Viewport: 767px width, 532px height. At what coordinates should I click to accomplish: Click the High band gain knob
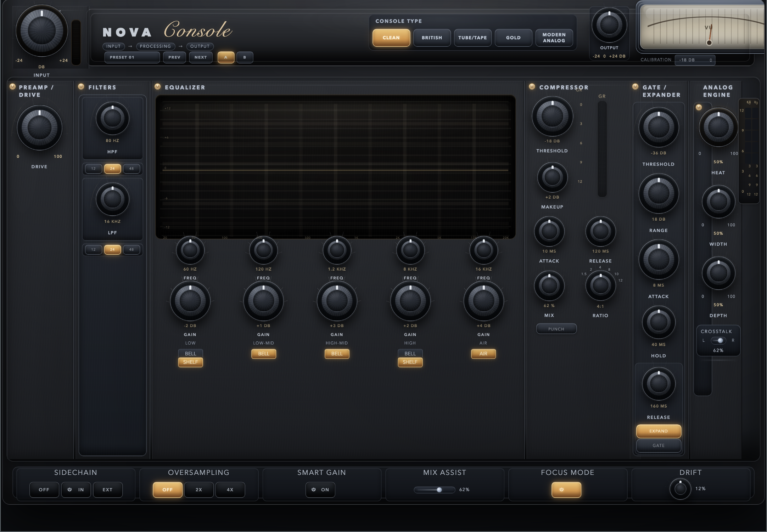pyautogui.click(x=410, y=301)
